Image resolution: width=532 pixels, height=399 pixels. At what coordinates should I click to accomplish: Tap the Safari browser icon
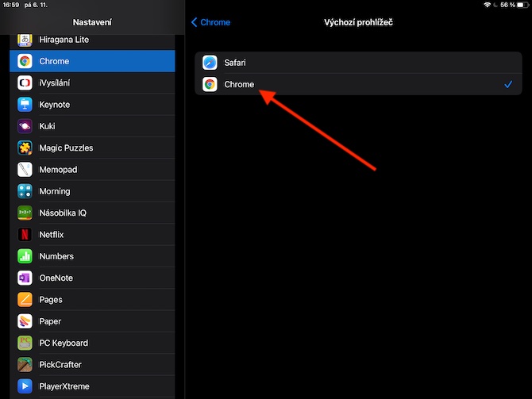[210, 63]
